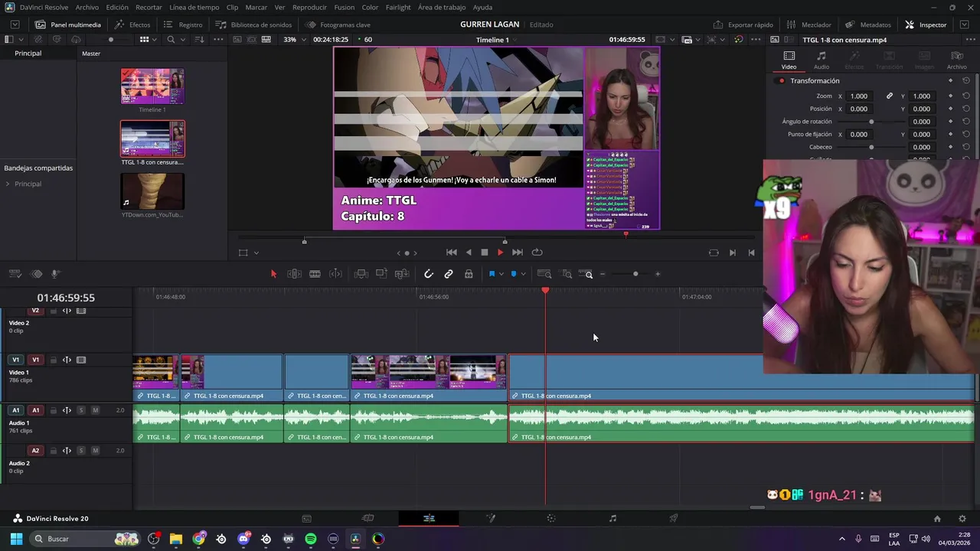Mute the Audio 2 track
The width and height of the screenshot is (980, 551).
95,451
